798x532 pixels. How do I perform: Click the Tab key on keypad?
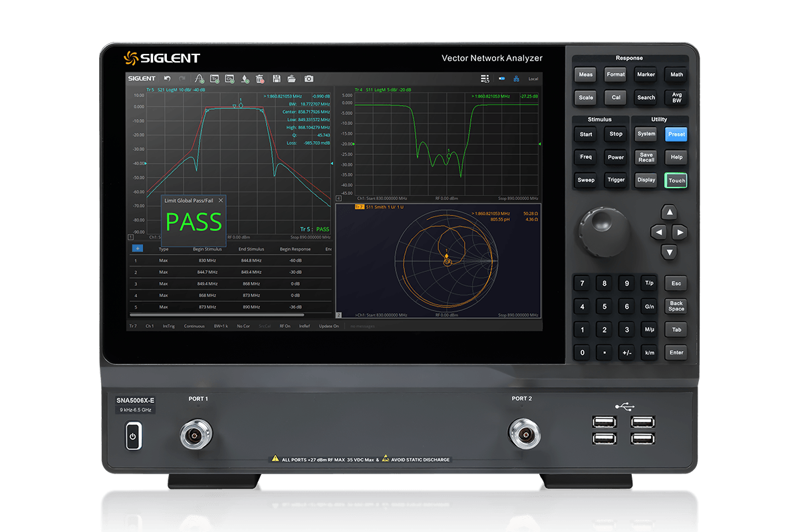tap(676, 329)
